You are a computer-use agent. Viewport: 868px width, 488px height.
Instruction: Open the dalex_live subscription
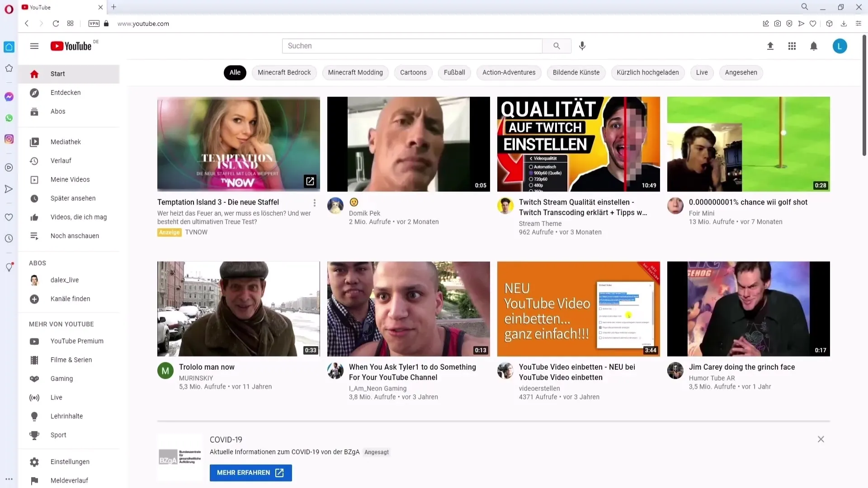point(69,280)
